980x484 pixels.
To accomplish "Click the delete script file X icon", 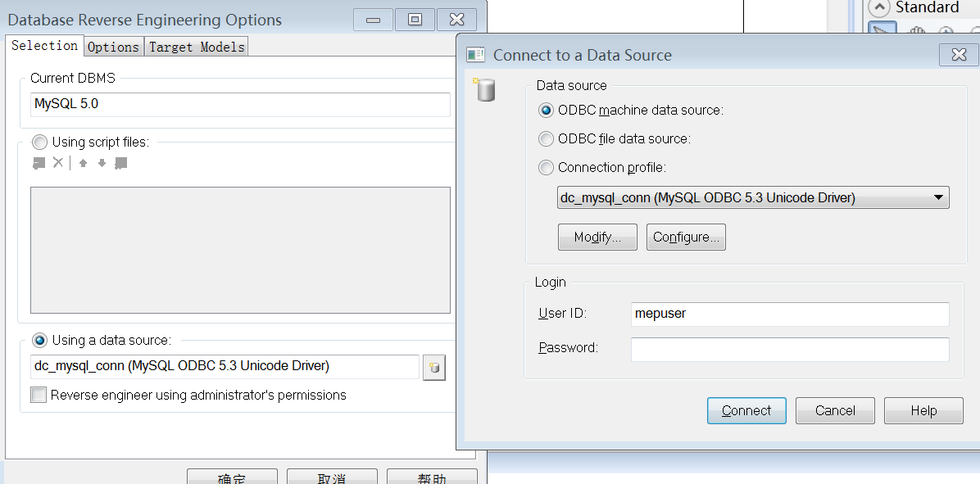I will click(x=58, y=163).
